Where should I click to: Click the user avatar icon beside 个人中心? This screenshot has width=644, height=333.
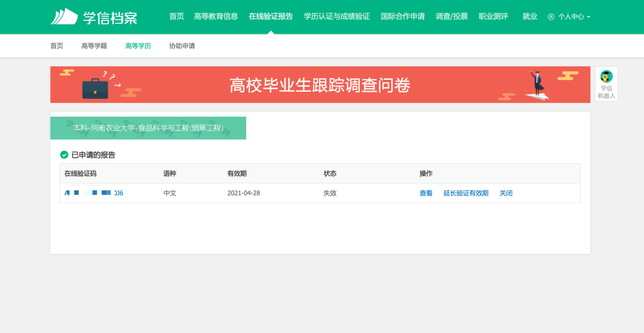551,17
